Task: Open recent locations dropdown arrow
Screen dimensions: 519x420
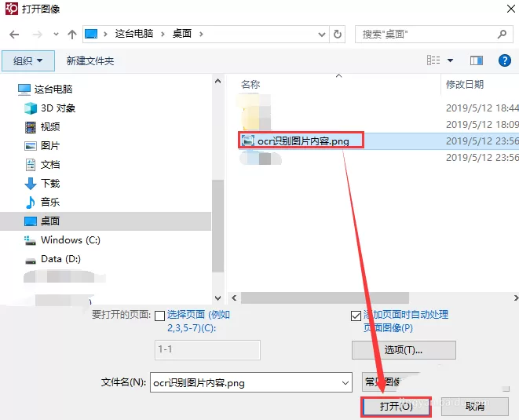Action: point(56,34)
